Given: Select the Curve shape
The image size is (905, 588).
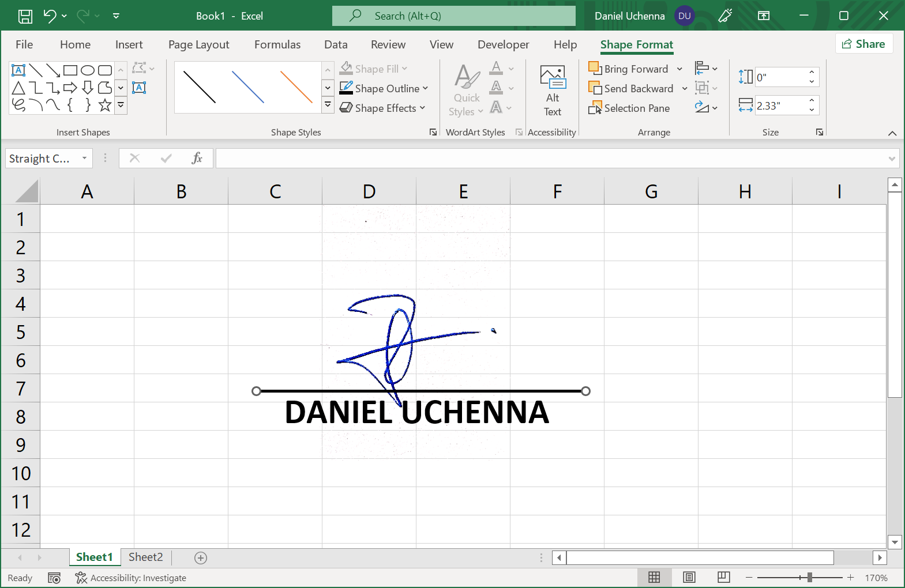Looking at the screenshot, I should tap(53, 105).
